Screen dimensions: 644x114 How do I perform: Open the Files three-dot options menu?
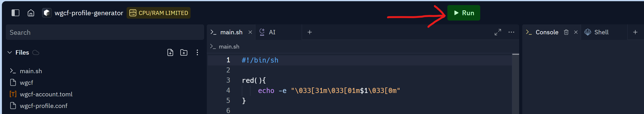197,52
